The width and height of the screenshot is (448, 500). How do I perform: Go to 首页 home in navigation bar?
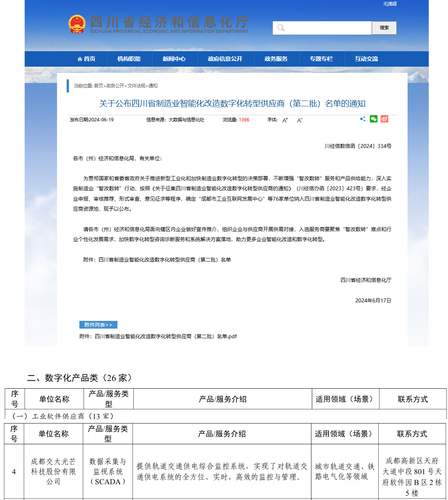click(x=87, y=59)
